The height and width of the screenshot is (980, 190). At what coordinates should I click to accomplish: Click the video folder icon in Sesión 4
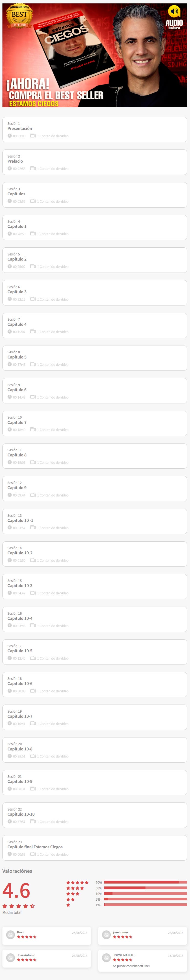point(33,234)
